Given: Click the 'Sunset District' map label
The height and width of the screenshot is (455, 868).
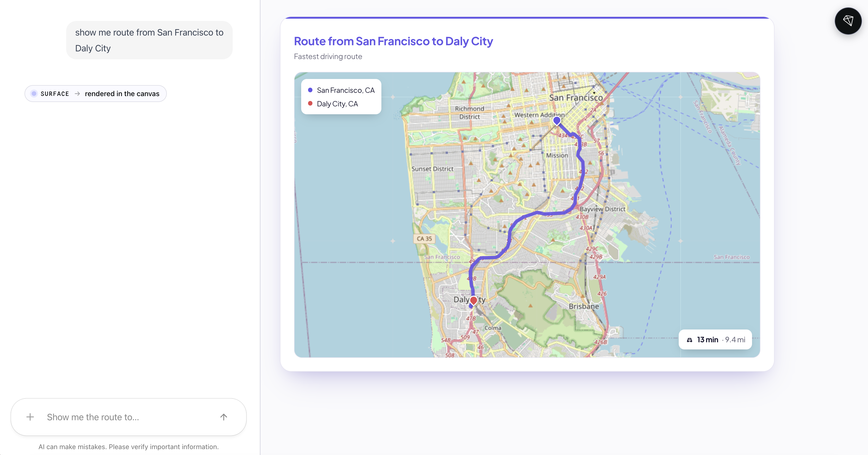Looking at the screenshot, I should tap(432, 169).
